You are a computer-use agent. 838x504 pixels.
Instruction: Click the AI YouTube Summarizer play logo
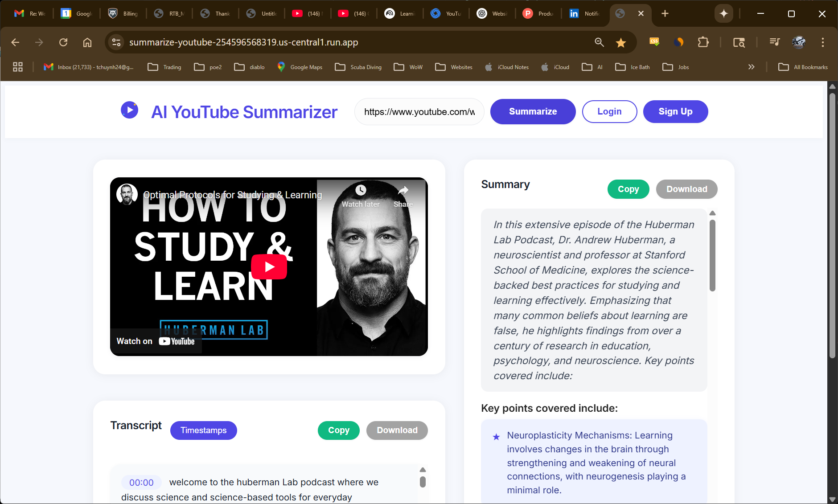click(x=130, y=110)
